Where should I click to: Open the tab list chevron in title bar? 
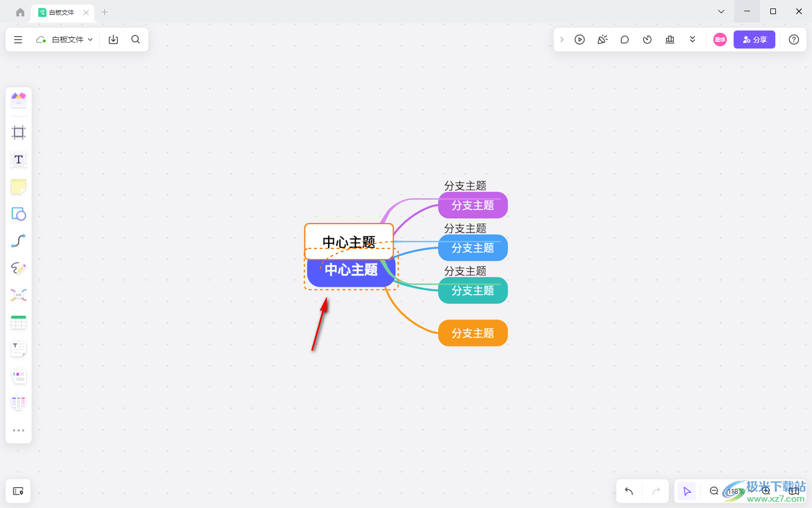[x=721, y=11]
